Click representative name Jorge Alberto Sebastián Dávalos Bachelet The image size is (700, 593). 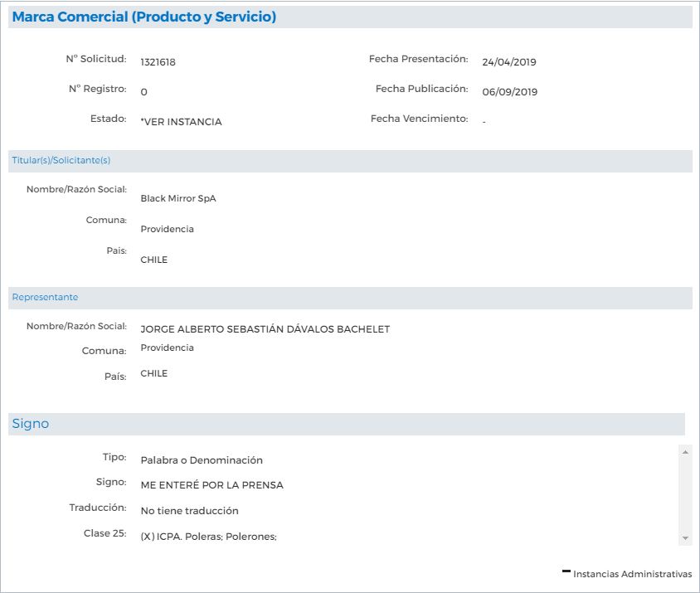pos(265,329)
